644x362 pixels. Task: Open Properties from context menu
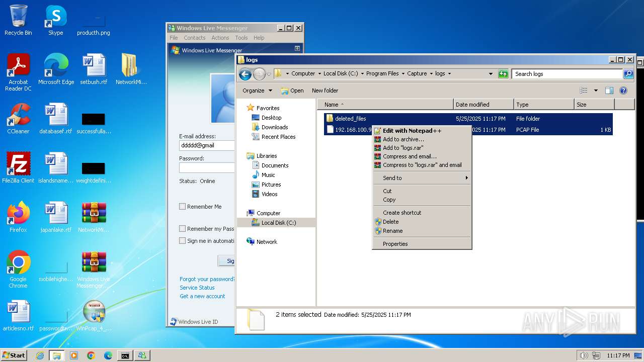pyautogui.click(x=422, y=244)
